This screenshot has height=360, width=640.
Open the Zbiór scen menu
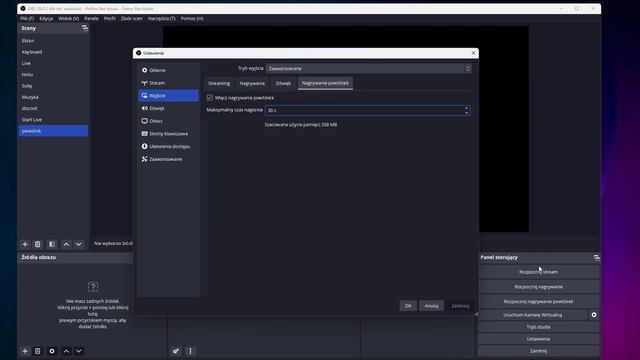[x=131, y=18]
